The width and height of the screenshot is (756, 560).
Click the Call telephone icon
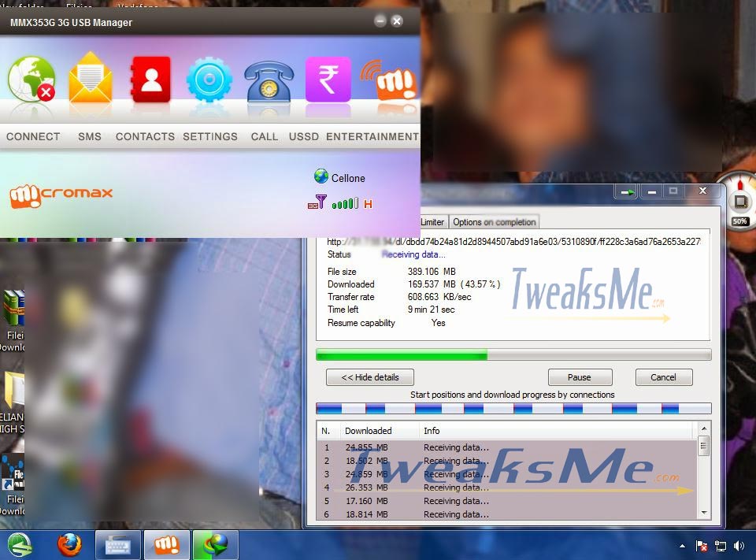pos(269,81)
